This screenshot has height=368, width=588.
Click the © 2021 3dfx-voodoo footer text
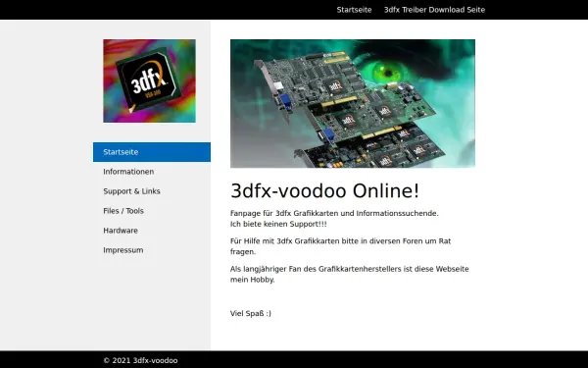pos(140,360)
